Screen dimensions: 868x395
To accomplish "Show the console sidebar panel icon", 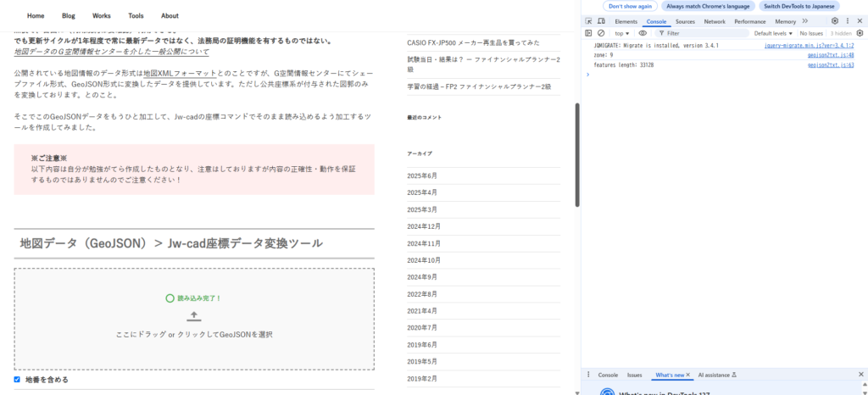I will tap(588, 33).
